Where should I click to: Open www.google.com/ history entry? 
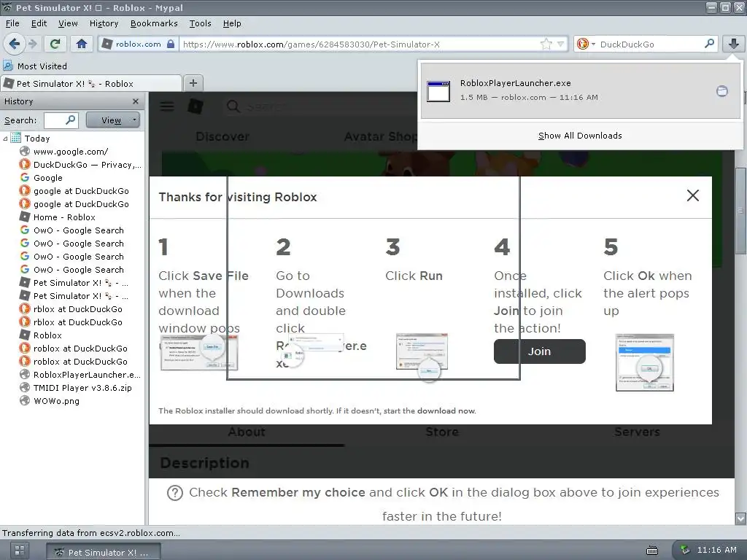[x=71, y=152]
